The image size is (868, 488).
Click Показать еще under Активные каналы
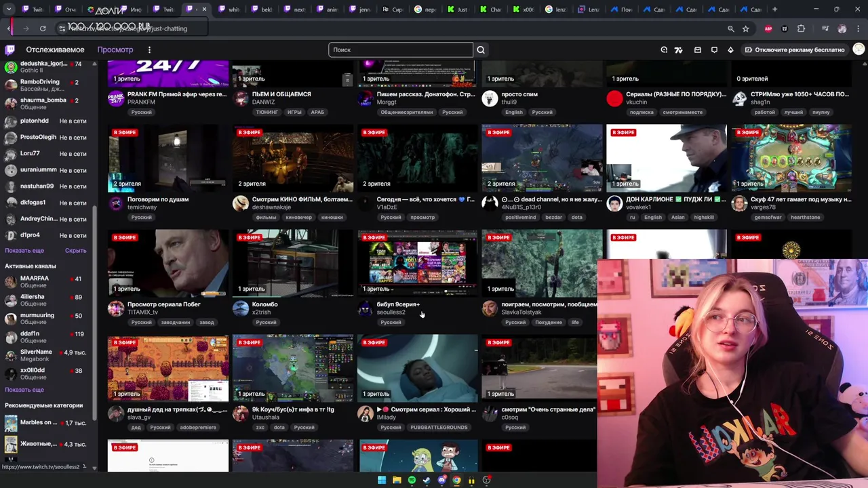[x=24, y=390]
